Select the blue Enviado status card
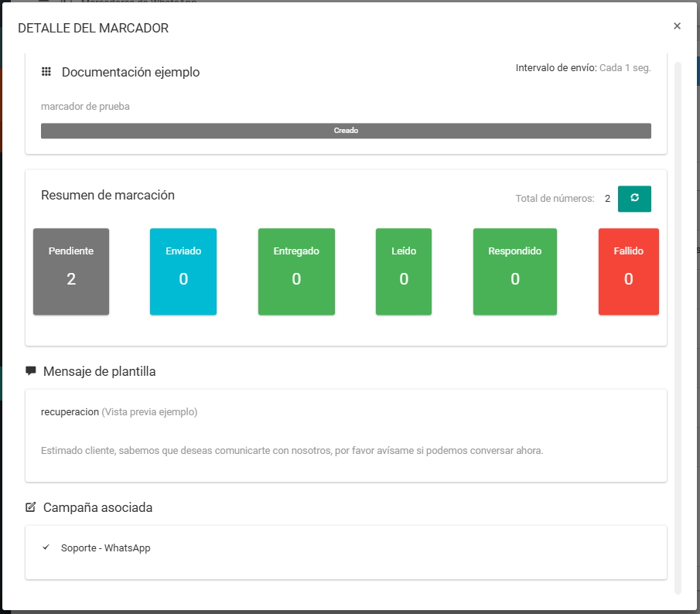Viewport: 700px width, 614px height. click(183, 271)
